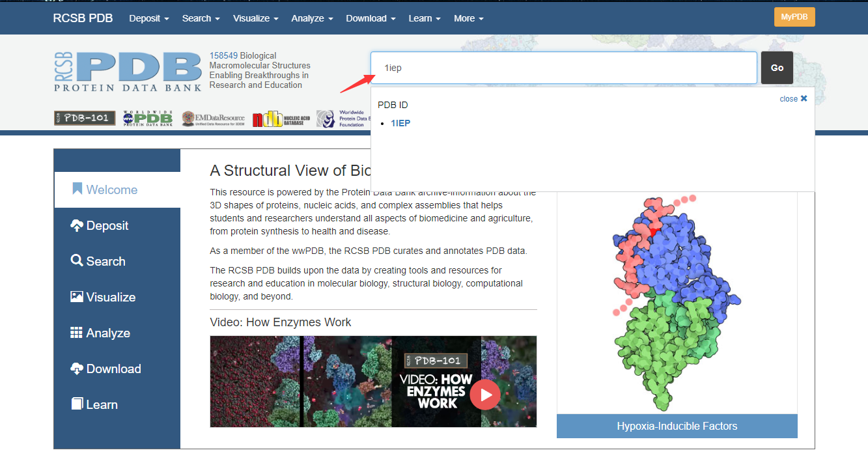Open the Download navbar dropdown
The width and height of the screenshot is (868, 461).
(x=371, y=18)
